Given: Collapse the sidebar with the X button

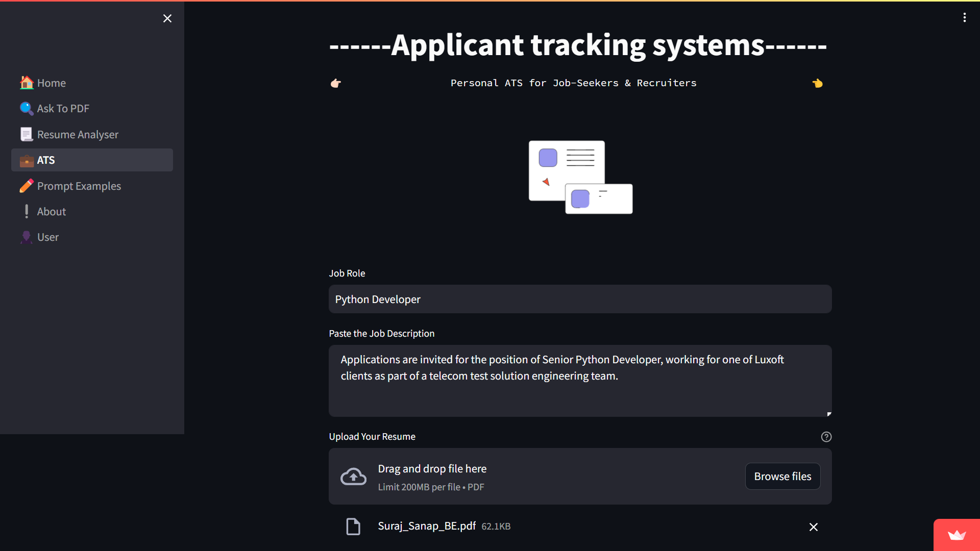Looking at the screenshot, I should (167, 18).
